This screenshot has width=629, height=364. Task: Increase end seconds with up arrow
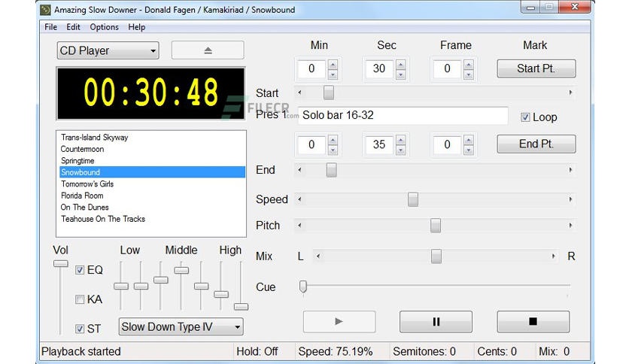(400, 140)
